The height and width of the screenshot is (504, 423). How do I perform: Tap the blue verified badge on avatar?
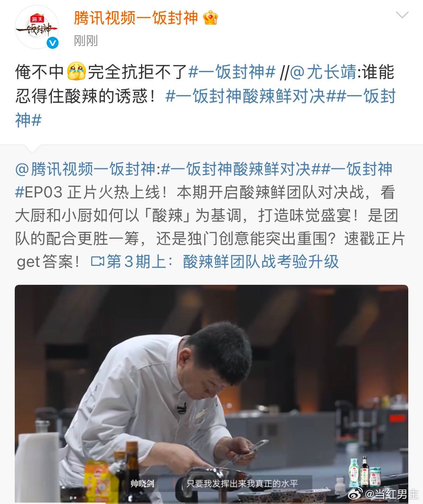tap(53, 43)
